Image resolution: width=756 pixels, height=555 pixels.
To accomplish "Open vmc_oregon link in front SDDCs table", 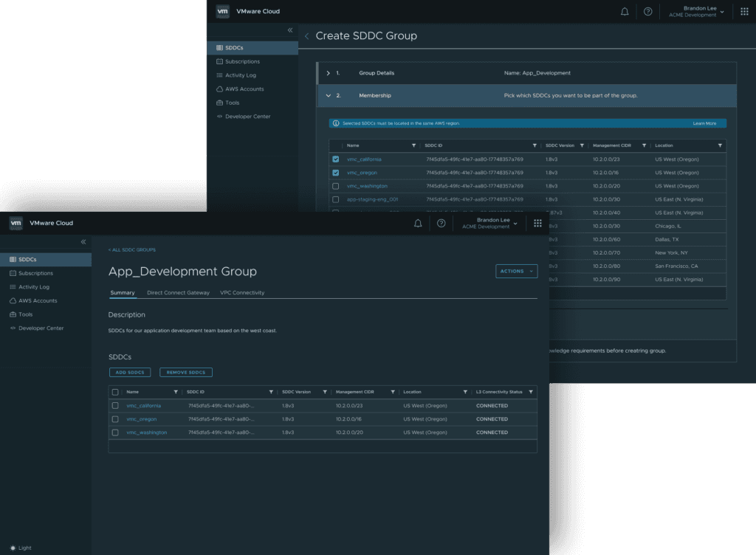I will pyautogui.click(x=141, y=419).
